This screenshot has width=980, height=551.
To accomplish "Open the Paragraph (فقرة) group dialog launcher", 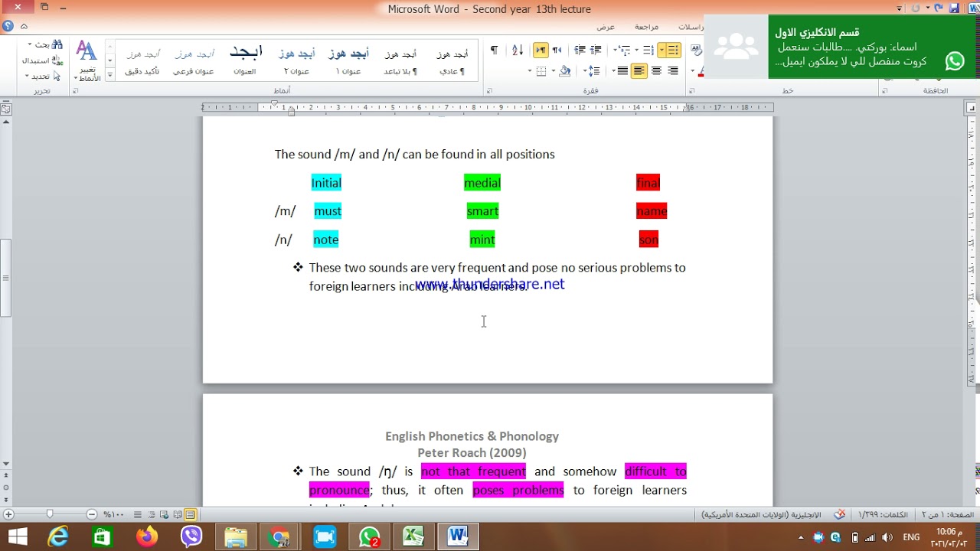I will coord(491,90).
